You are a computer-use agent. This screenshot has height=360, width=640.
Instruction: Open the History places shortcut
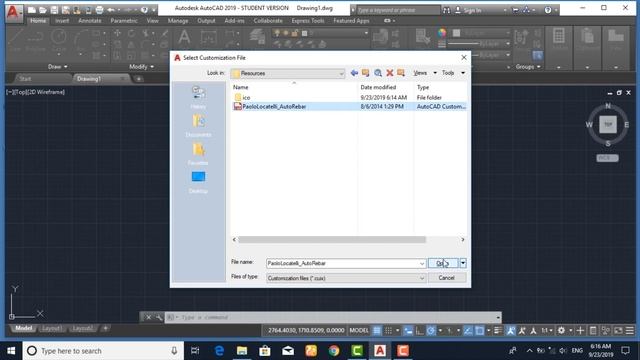coord(198,97)
